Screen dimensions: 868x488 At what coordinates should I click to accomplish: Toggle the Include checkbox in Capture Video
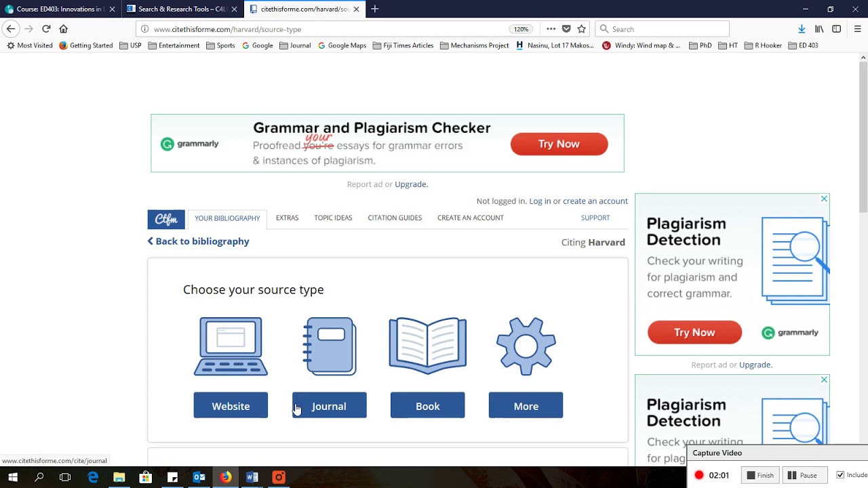coord(840,475)
